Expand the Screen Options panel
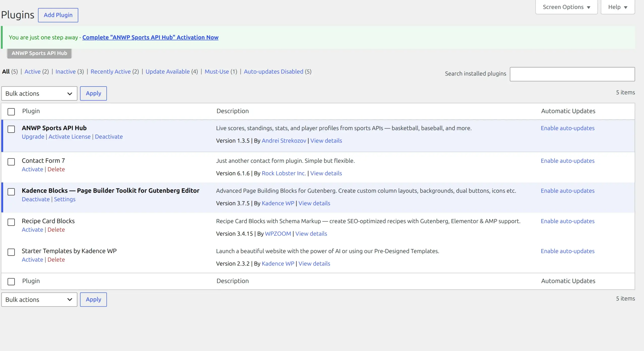Image resolution: width=644 pixels, height=351 pixels. point(566,7)
